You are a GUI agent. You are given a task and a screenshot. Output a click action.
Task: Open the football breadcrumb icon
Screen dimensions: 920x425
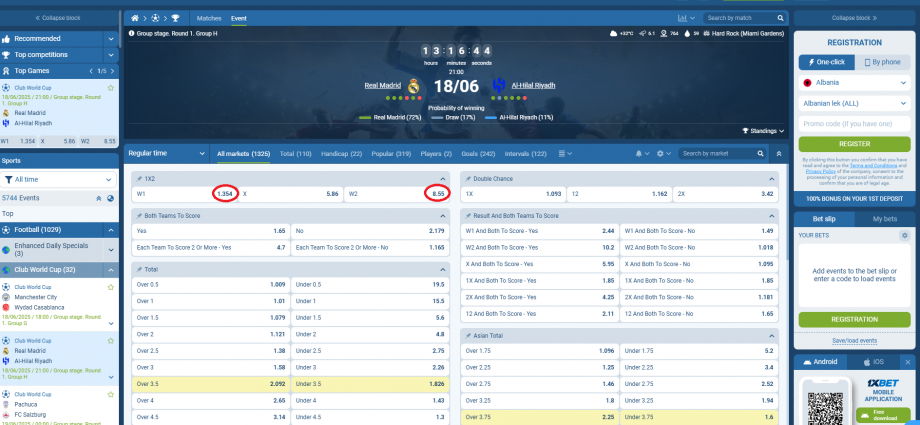(x=155, y=18)
